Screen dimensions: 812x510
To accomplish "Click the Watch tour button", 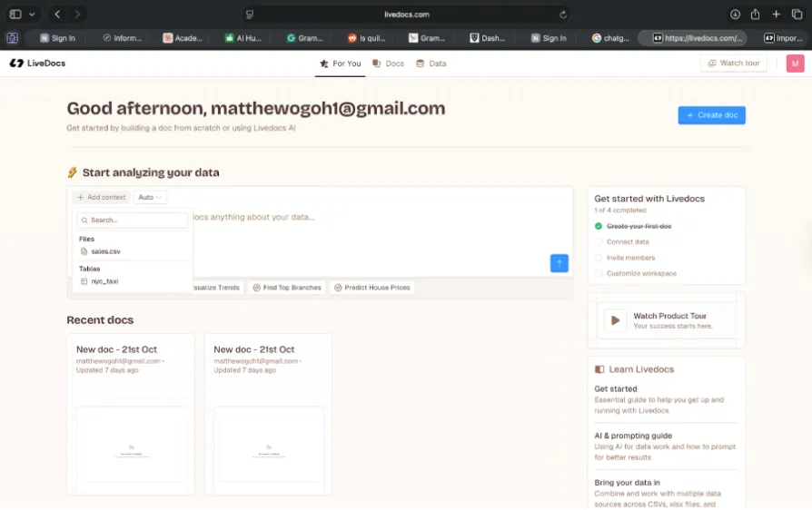I will pos(733,64).
